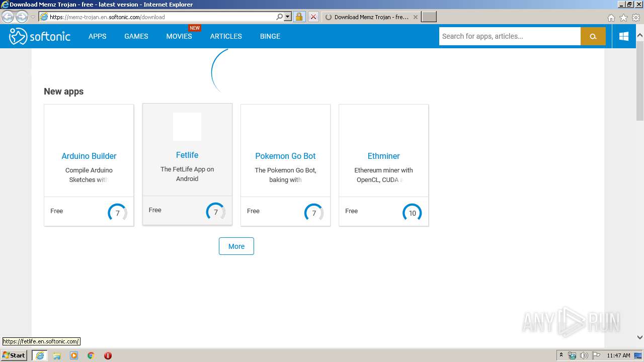The image size is (644, 362).
Task: Click the security lock icon in address bar
Action: (299, 17)
